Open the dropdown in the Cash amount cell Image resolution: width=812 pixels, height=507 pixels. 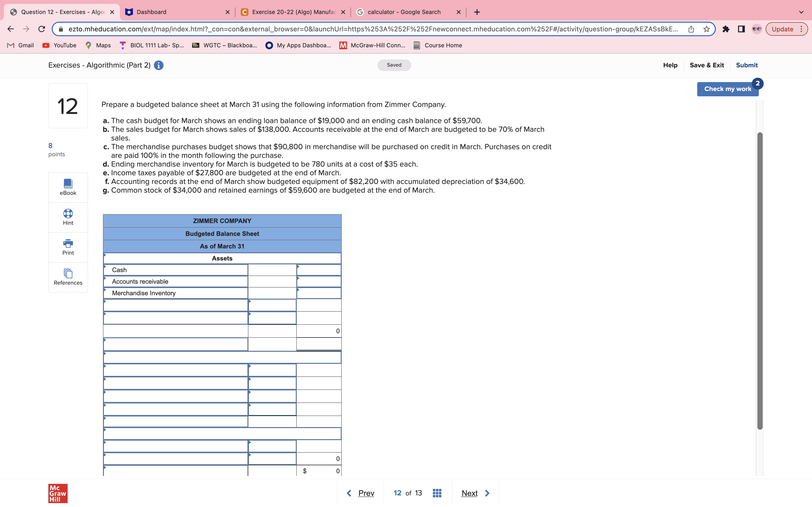tap(298, 268)
